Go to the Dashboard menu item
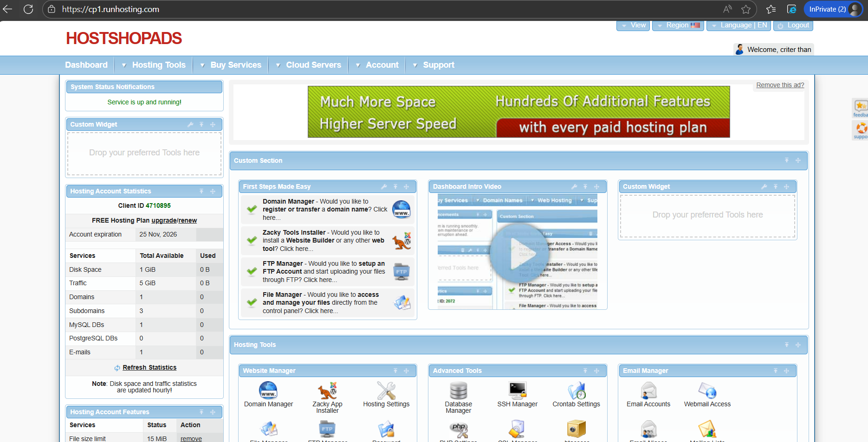The image size is (868, 442). tap(86, 65)
